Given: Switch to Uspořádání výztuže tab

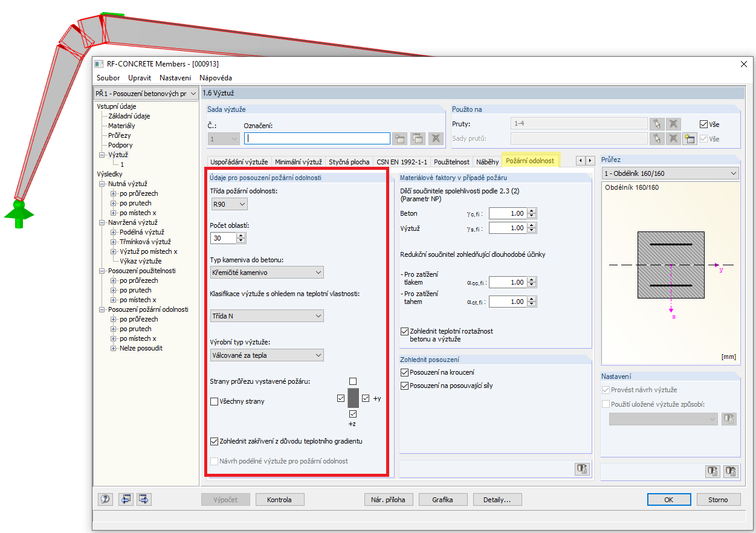Looking at the screenshot, I should point(239,162).
